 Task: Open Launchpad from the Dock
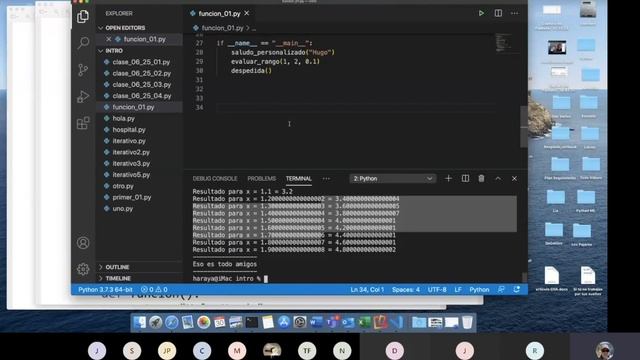156,322
